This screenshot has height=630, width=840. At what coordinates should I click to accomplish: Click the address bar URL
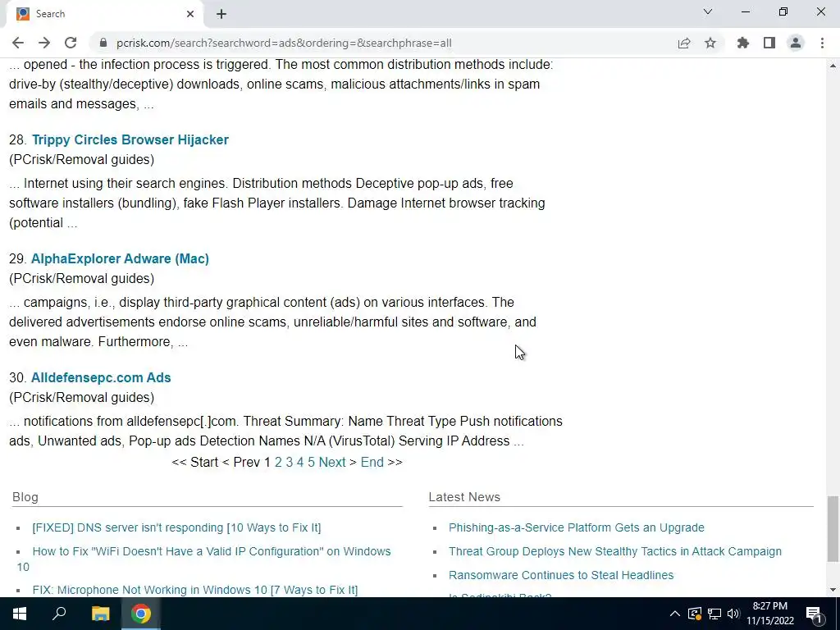pos(284,43)
